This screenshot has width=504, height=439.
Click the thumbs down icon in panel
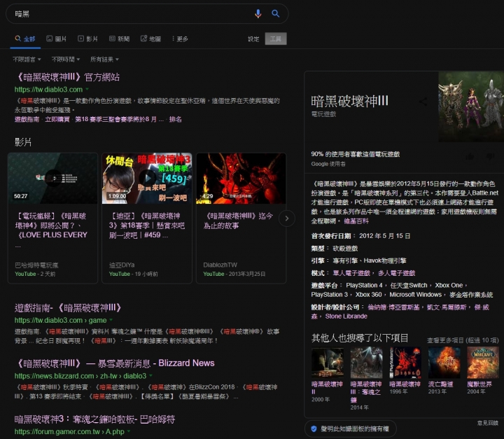[x=491, y=157]
